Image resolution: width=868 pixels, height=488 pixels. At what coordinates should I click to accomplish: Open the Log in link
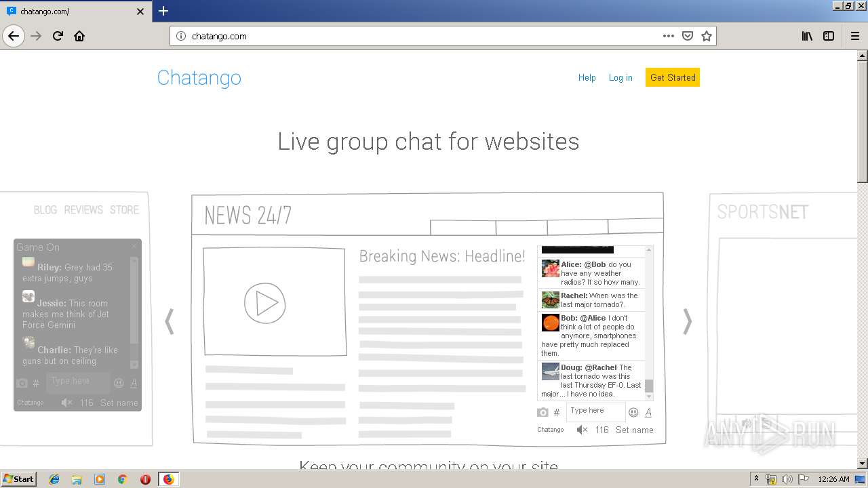[620, 78]
